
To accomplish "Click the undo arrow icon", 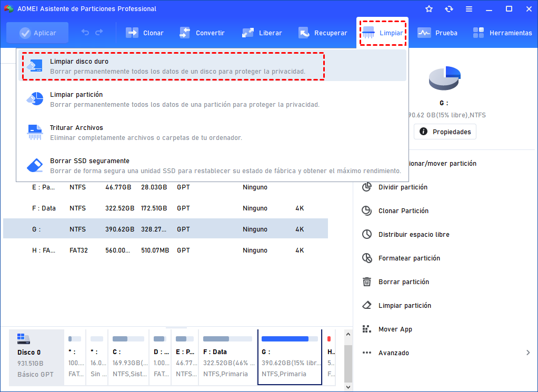I will click(85, 33).
